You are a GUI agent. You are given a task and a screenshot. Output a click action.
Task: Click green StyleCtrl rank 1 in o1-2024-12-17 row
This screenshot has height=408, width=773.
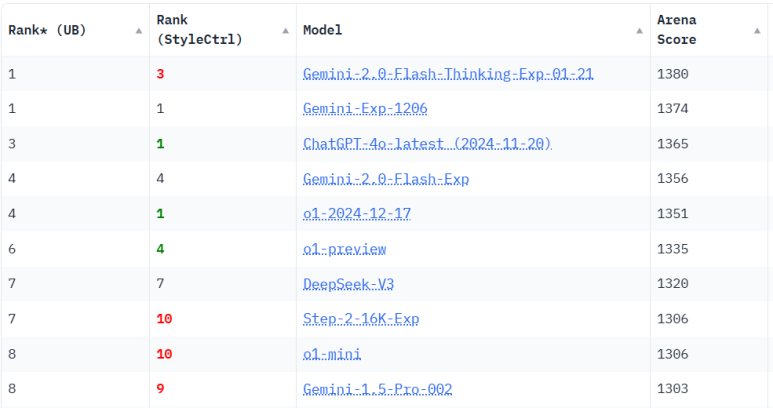click(160, 214)
